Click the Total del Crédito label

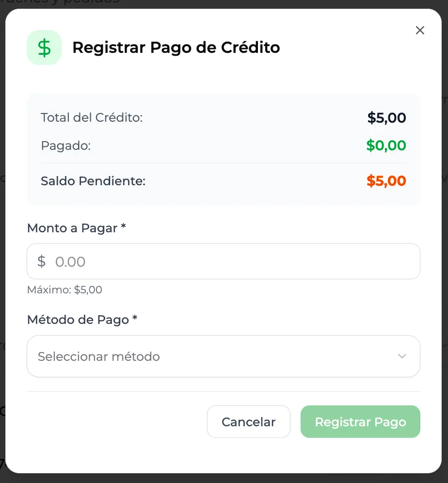(92, 117)
